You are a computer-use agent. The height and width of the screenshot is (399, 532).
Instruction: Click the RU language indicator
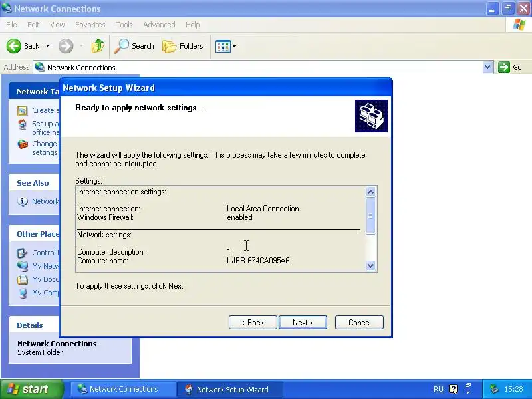438,389
